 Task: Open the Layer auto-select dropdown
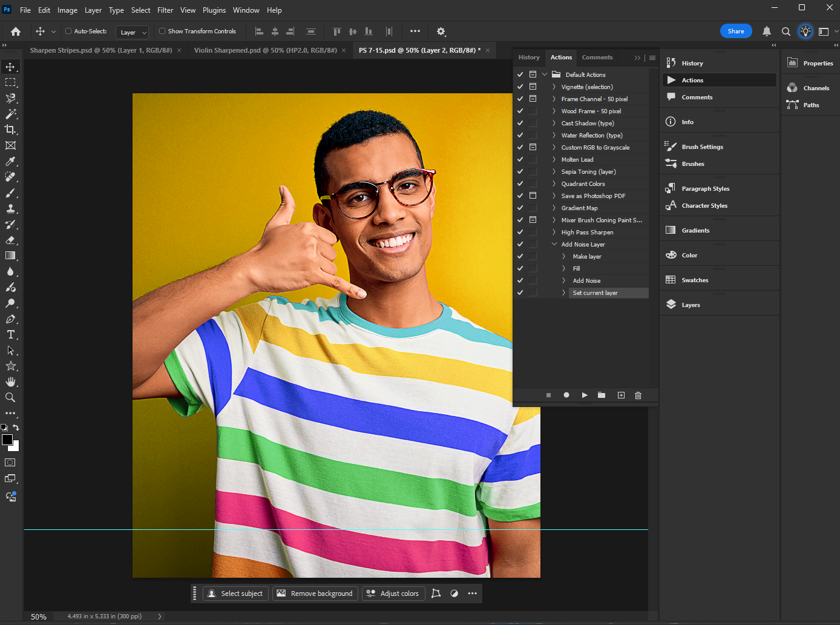(132, 32)
